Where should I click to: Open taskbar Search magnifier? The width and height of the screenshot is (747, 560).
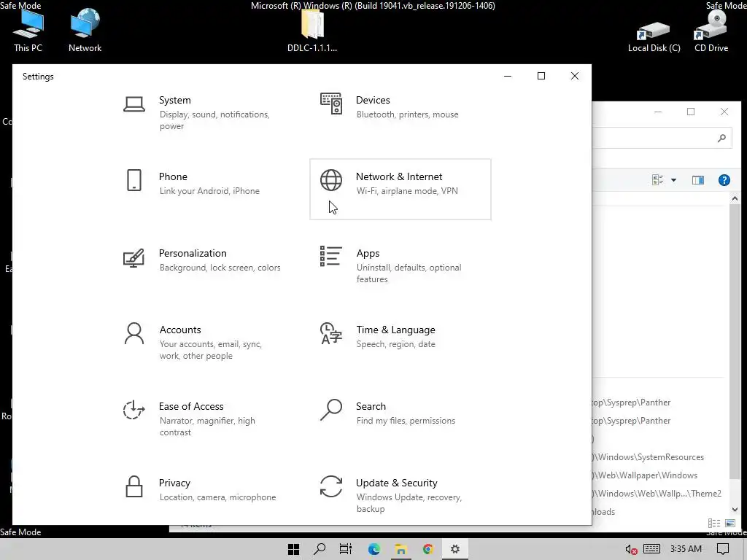tap(320, 549)
